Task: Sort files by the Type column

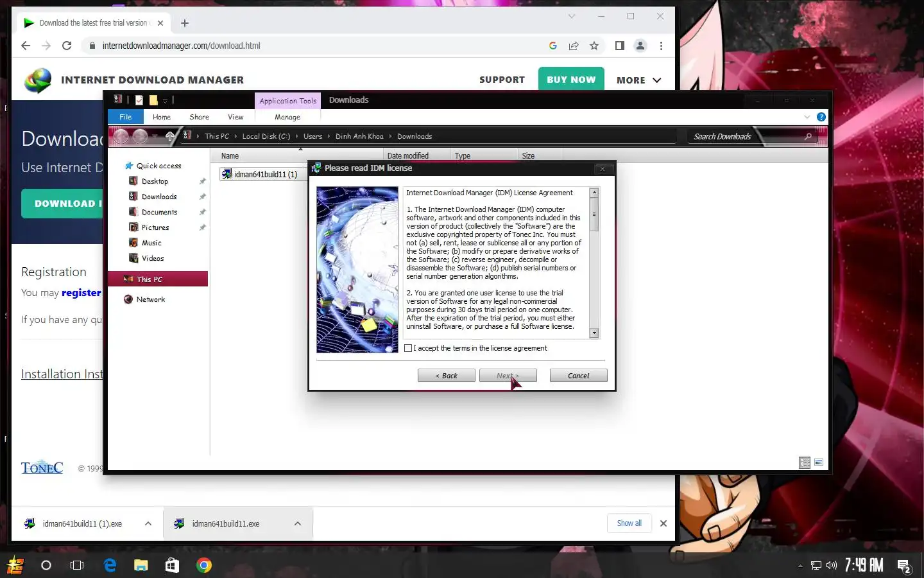Action: tap(484, 155)
